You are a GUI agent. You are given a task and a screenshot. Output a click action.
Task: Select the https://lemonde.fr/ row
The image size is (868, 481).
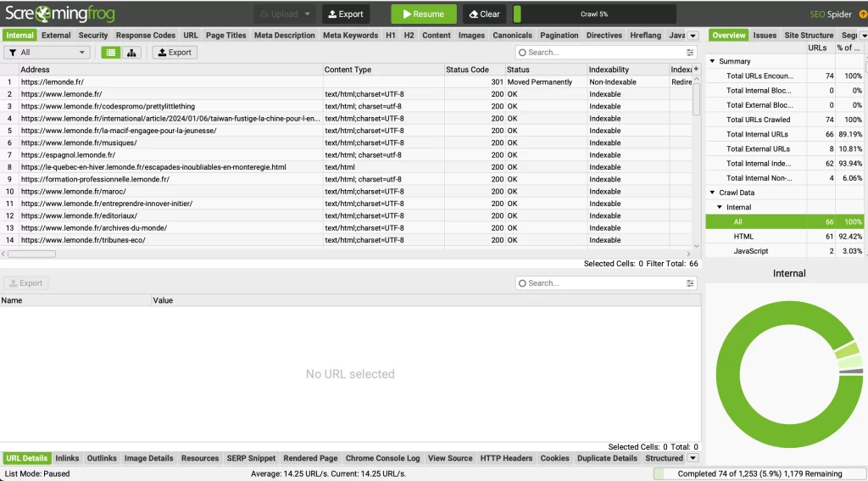tap(346, 82)
